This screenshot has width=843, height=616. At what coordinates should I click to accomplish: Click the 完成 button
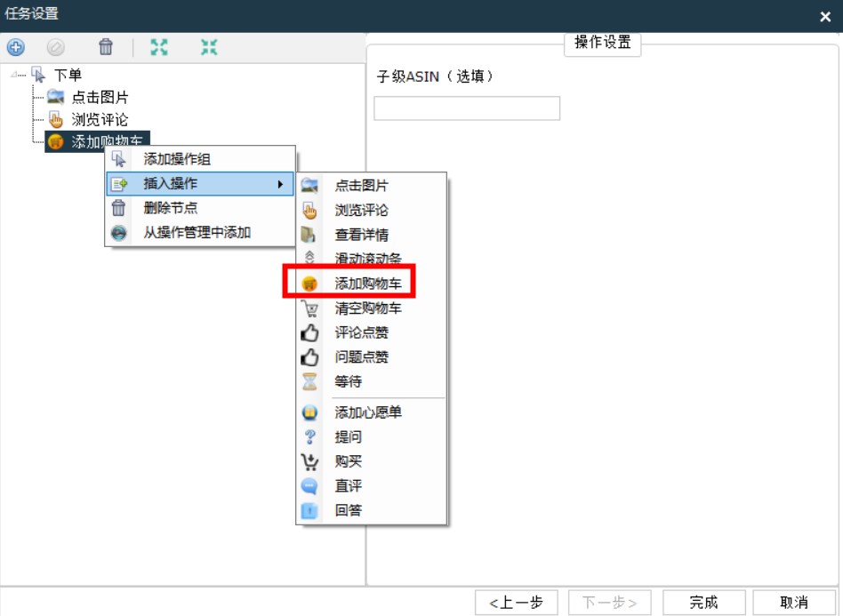703,603
